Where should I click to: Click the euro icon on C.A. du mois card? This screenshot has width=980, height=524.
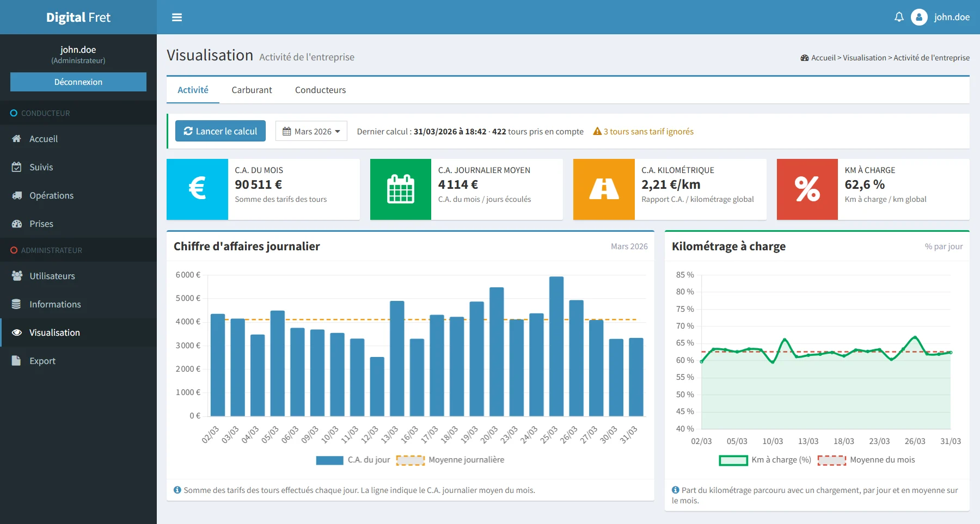click(x=197, y=189)
